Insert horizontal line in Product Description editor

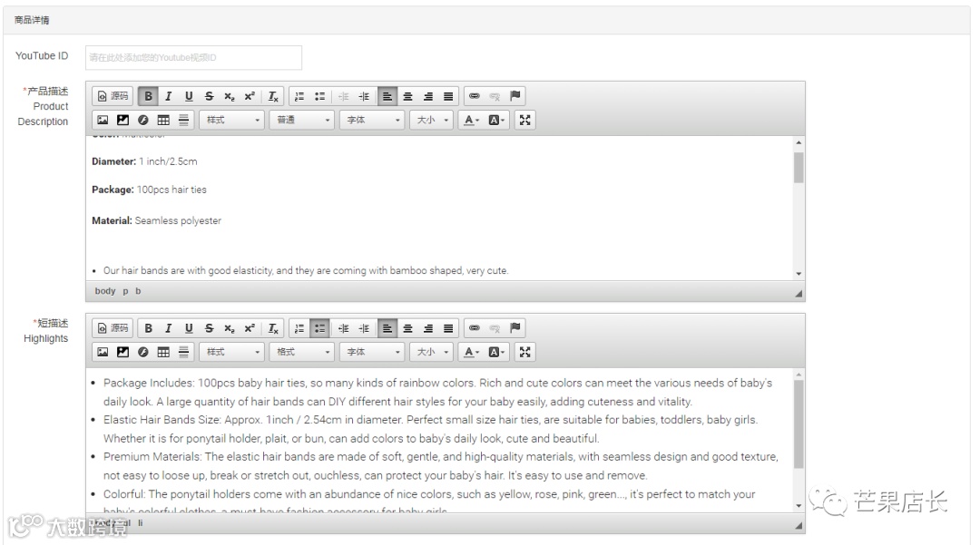(183, 120)
